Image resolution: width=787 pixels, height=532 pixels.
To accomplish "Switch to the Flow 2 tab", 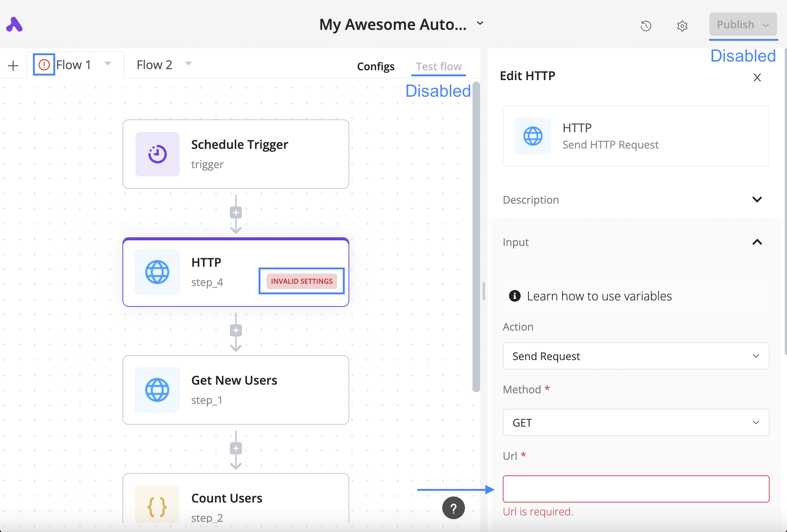I will point(154,65).
